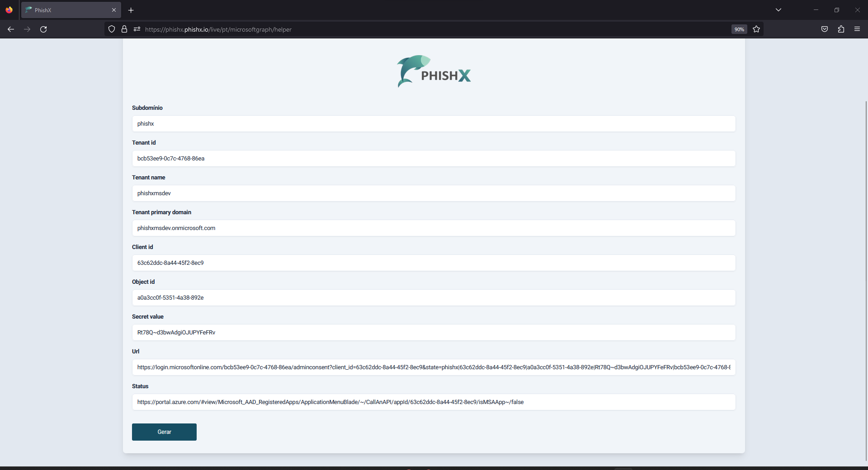Reload the page with the refresh icon
Screen dimensions: 868x470
click(x=43, y=29)
